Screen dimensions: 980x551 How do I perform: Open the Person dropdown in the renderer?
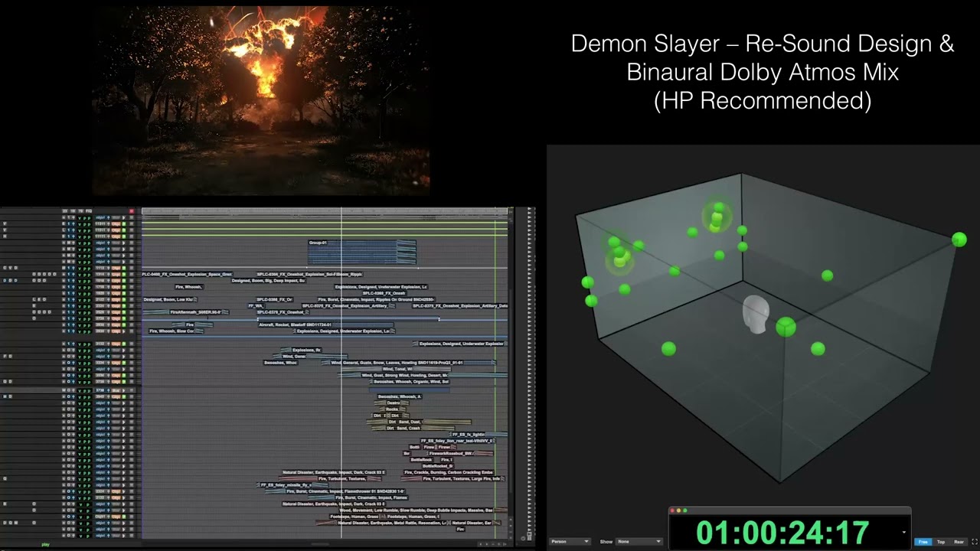(570, 541)
